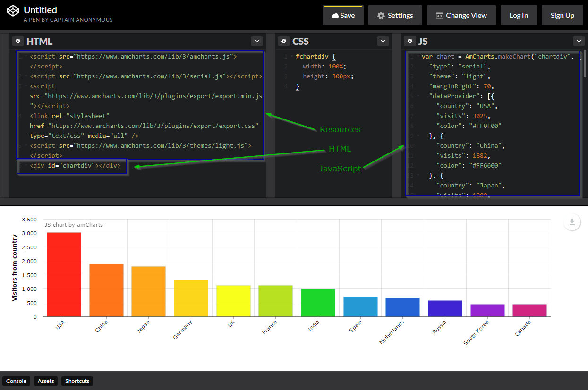This screenshot has height=390, width=588.
Task: Click the orange China bar in chart
Action: point(106,290)
